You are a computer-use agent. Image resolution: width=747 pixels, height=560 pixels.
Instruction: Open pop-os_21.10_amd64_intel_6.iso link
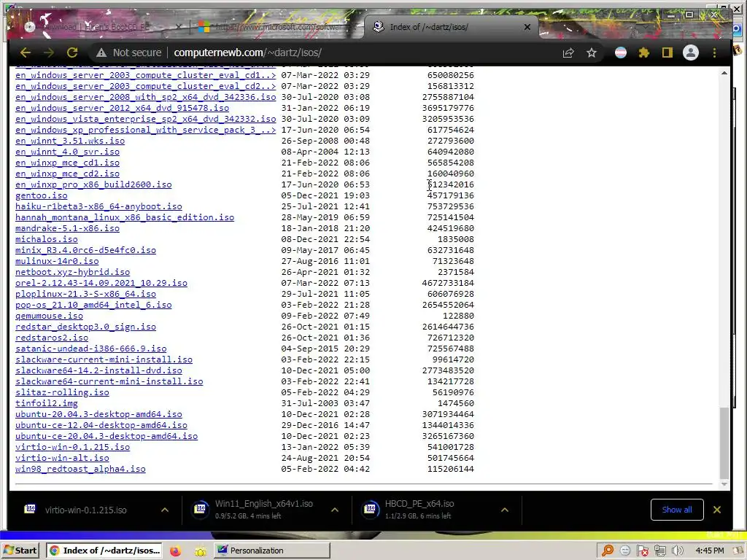pyautogui.click(x=93, y=306)
